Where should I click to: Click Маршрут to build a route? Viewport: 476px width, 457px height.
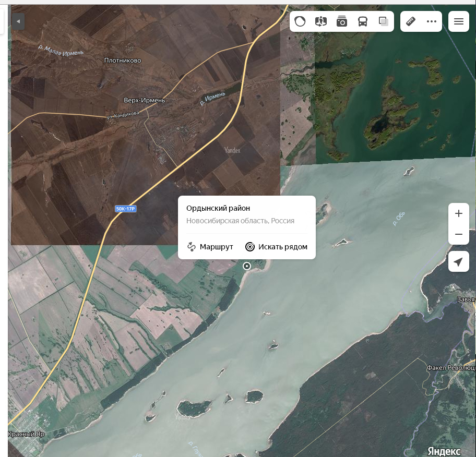click(210, 247)
